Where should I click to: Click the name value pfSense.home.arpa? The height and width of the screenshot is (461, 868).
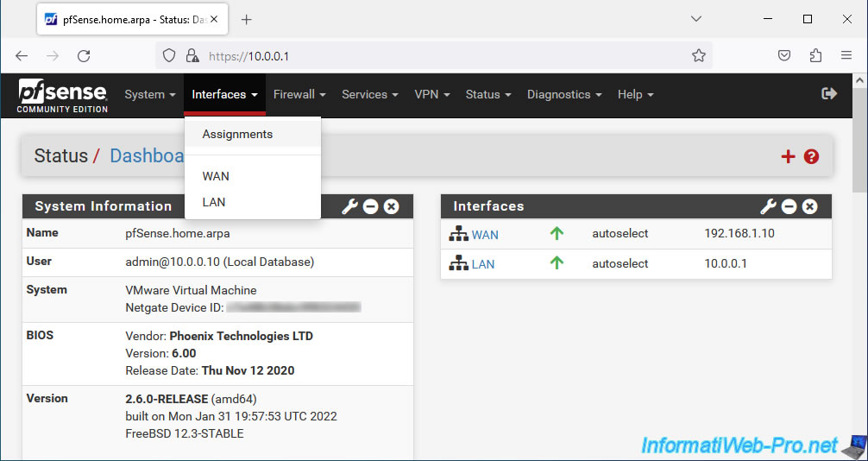(177, 233)
